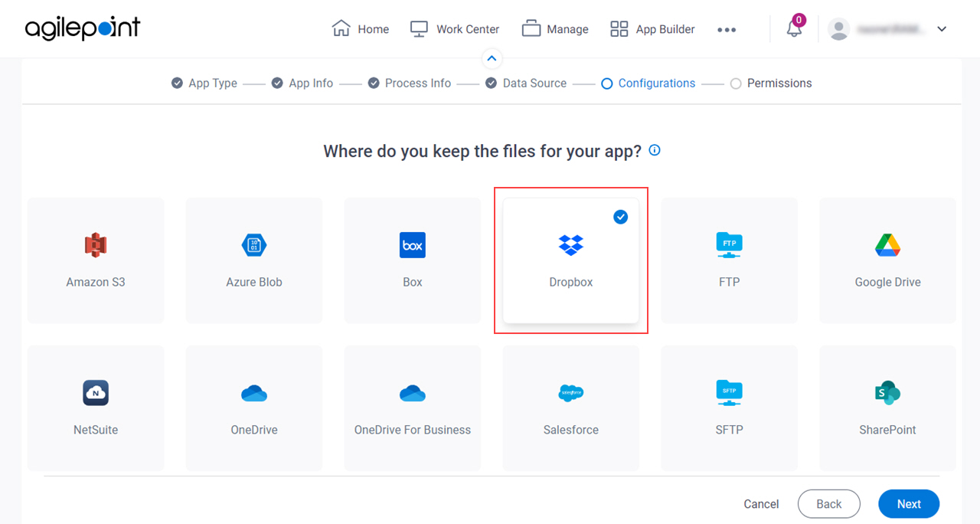Click the Dropbox logo icon

pyautogui.click(x=571, y=245)
